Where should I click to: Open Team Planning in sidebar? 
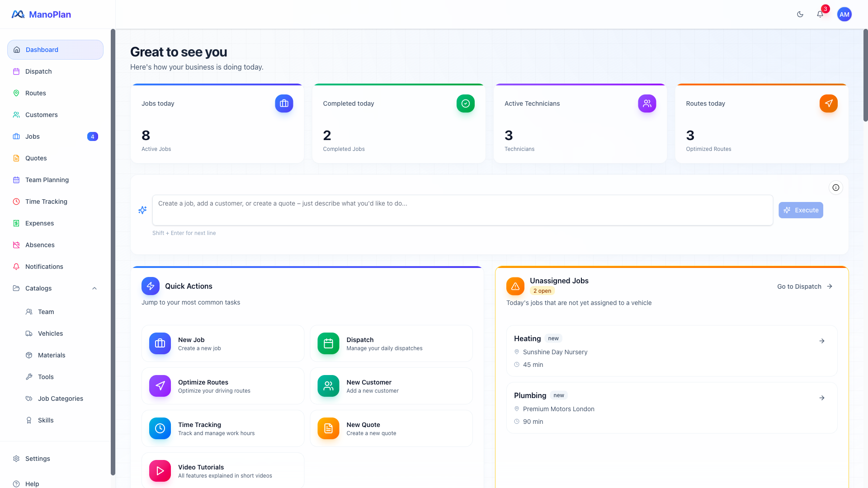pos(47,180)
